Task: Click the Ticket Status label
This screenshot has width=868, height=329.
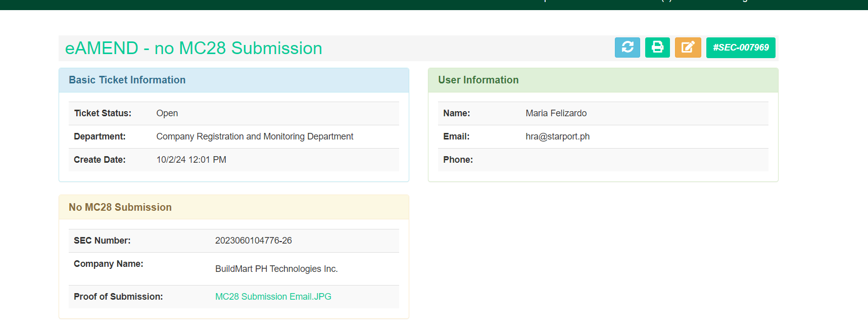Action: tap(103, 113)
